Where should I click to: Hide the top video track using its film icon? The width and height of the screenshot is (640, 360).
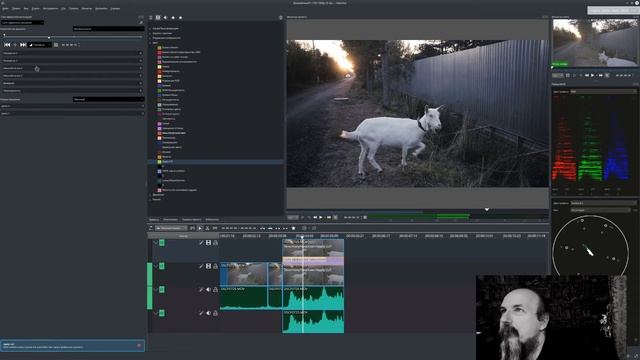208,242
